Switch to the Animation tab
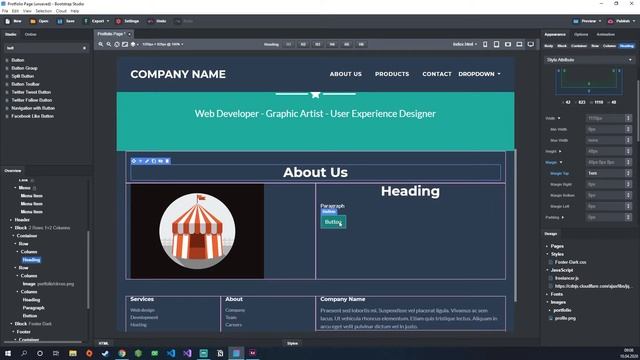 tap(606, 34)
